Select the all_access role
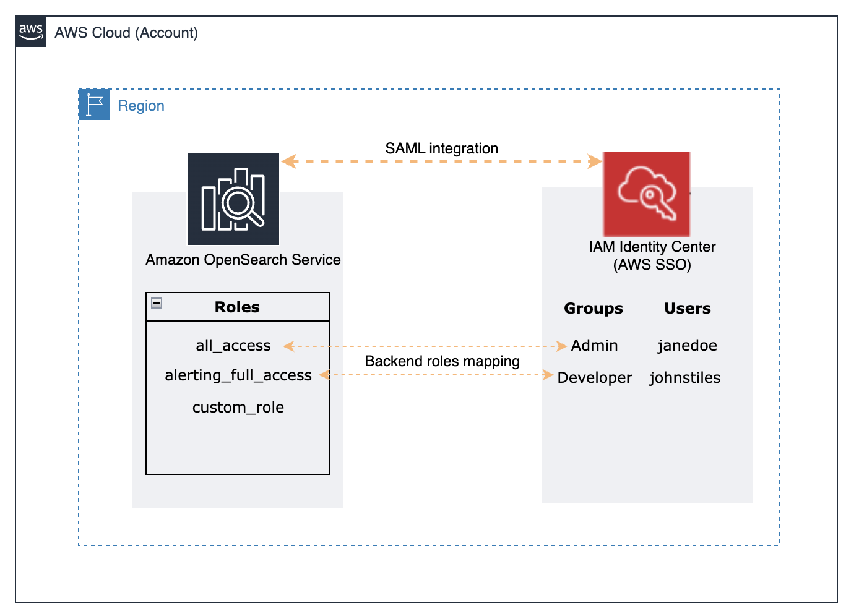859x616 pixels. (x=233, y=346)
